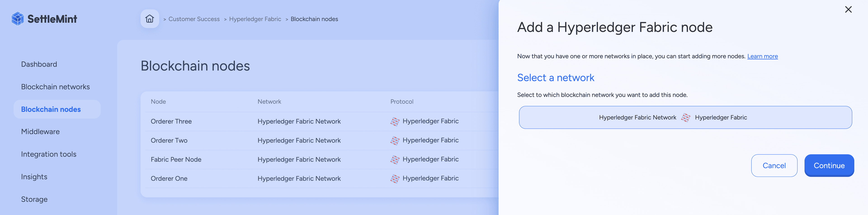This screenshot has width=868, height=215.
Task: Click the Cancel button
Action: tap(774, 166)
